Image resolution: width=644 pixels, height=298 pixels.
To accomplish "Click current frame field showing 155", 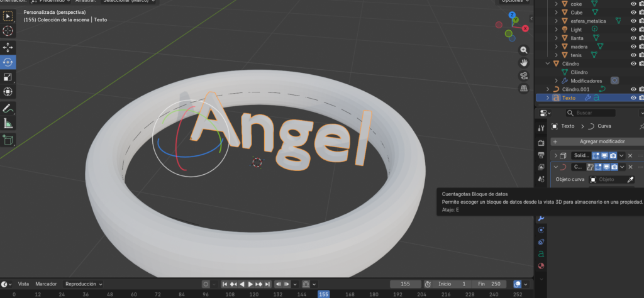I will coord(406,284).
